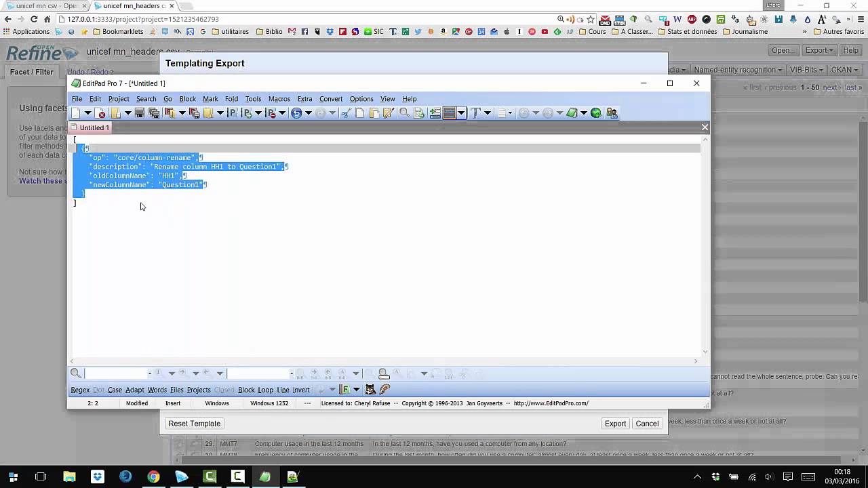Expand the Undo dropdown arrow
Screen dimensions: 868x488
[x=308, y=113]
